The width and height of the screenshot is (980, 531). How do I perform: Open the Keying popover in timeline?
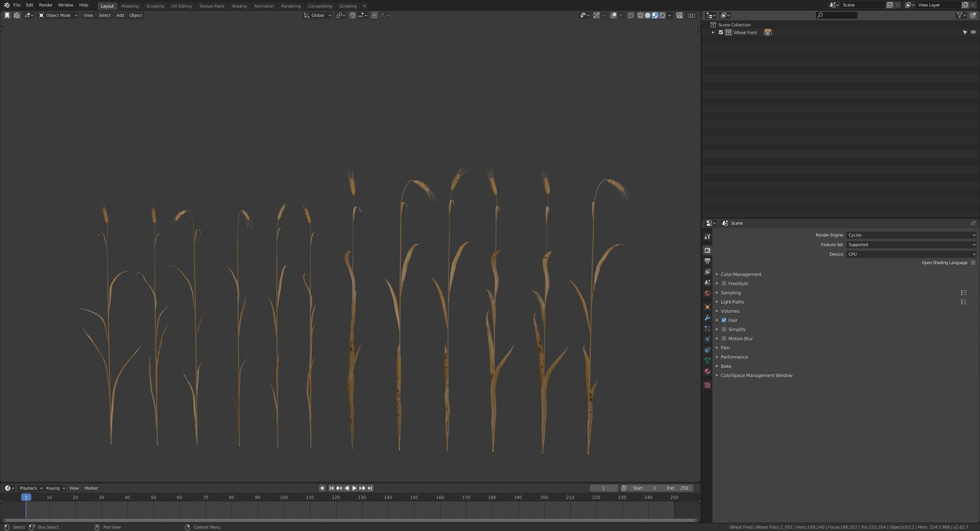point(56,488)
